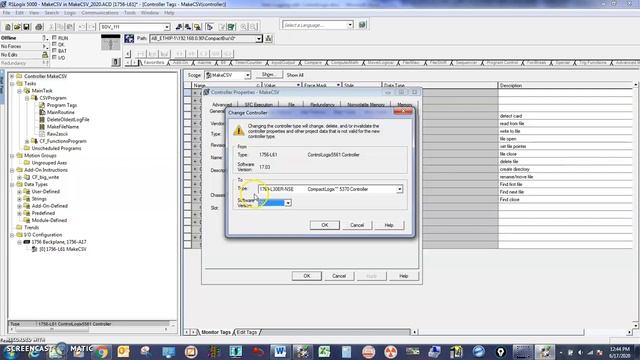This screenshot has width=640, height=360.
Task: Open Outlook from the taskbar
Action: [x=123, y=351]
